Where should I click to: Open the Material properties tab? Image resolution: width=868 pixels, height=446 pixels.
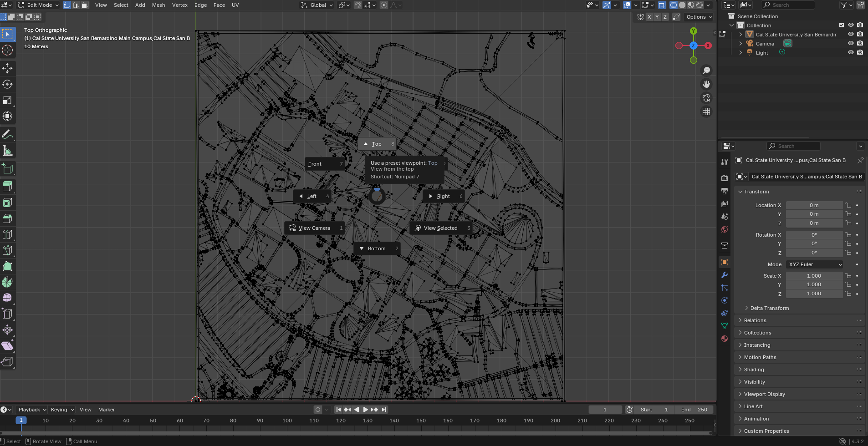725,339
